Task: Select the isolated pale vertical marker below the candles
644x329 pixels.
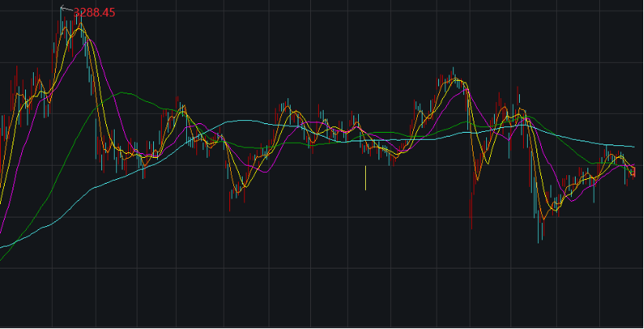Action: [365, 177]
